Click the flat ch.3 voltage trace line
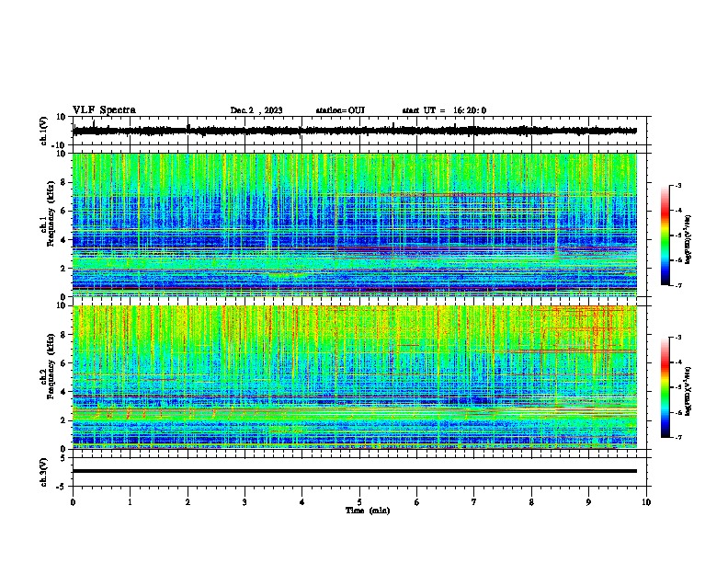728x563 pixels. 355,471
